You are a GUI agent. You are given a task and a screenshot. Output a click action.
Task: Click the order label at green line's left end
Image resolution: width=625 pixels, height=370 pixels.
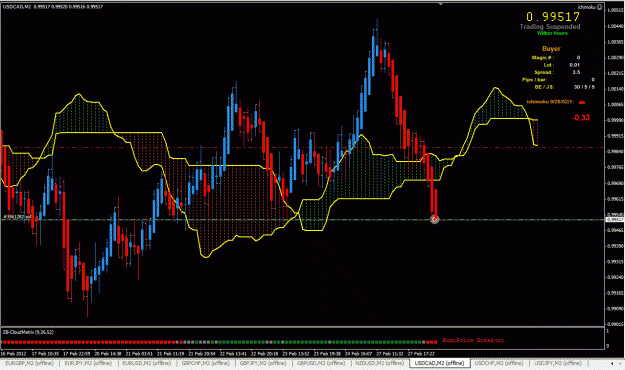[18, 217]
